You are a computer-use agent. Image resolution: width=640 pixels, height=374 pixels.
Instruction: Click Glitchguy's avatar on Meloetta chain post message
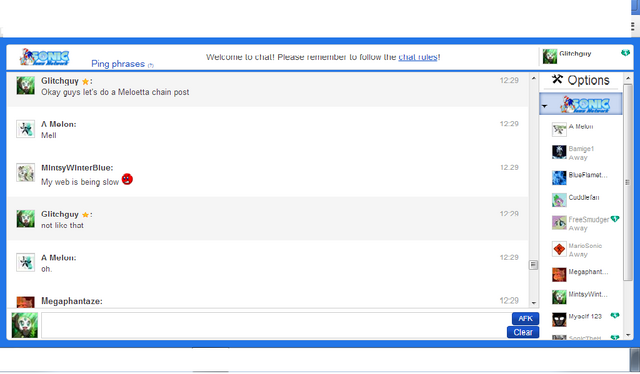25,86
